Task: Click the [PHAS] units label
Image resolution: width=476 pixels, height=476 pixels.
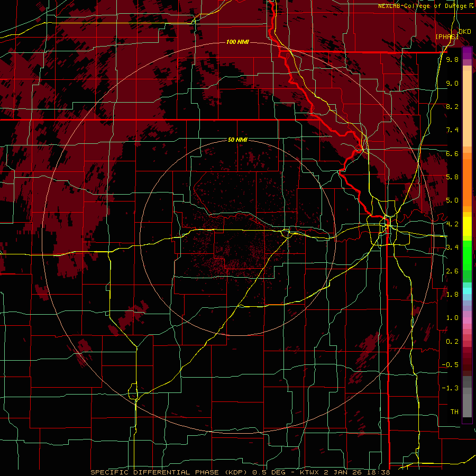Action: [x=447, y=36]
